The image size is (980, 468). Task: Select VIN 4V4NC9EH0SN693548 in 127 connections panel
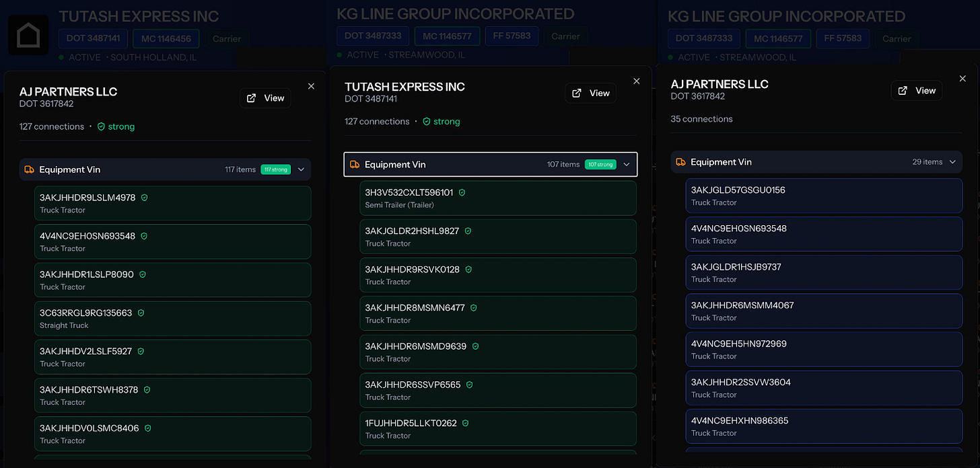click(x=172, y=241)
